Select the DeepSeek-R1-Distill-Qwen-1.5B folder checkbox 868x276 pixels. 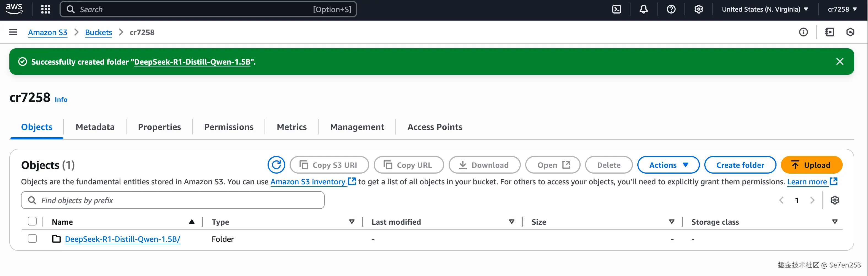32,239
